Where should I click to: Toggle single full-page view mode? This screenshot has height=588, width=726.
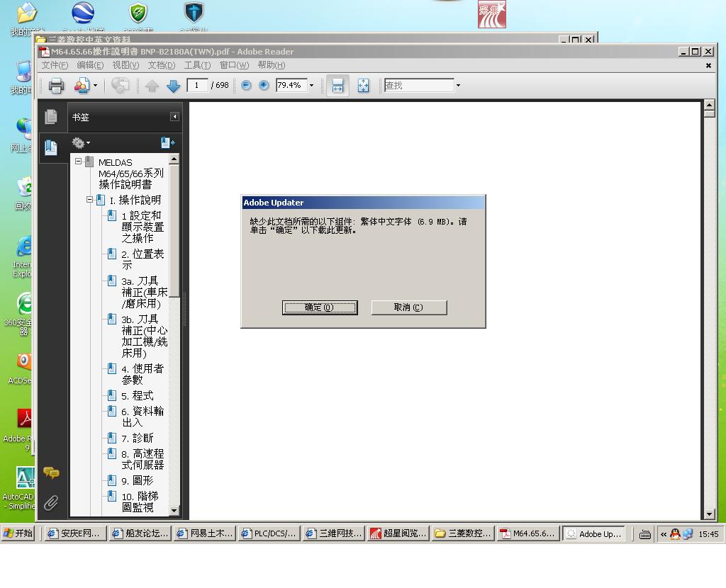point(363,86)
